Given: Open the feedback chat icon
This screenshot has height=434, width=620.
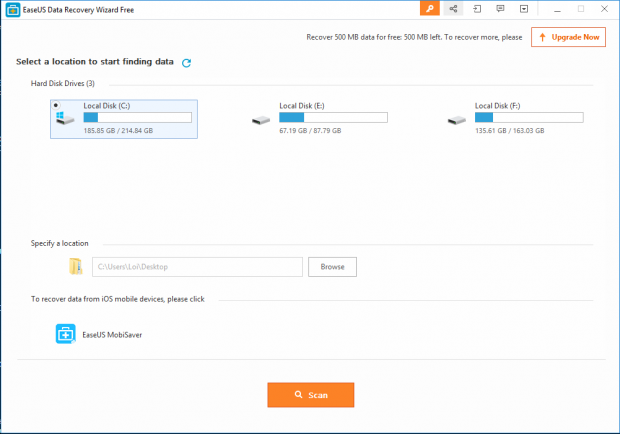Looking at the screenshot, I should point(500,9).
